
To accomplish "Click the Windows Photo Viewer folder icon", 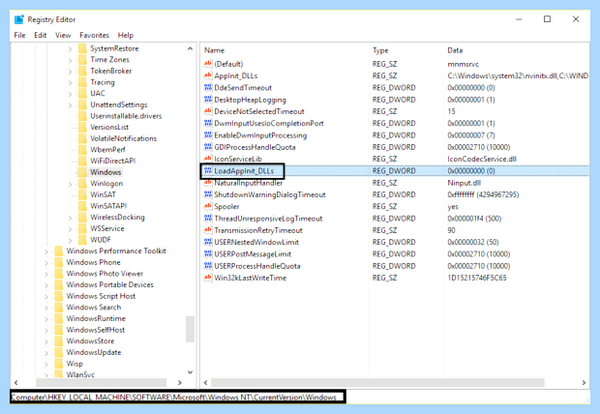I will coord(59,273).
